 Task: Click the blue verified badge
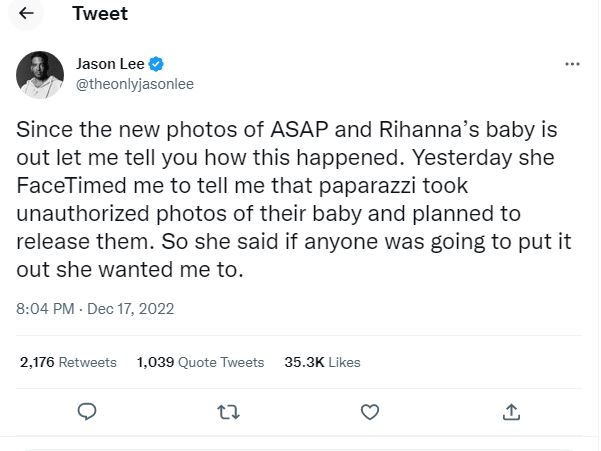[156, 65]
